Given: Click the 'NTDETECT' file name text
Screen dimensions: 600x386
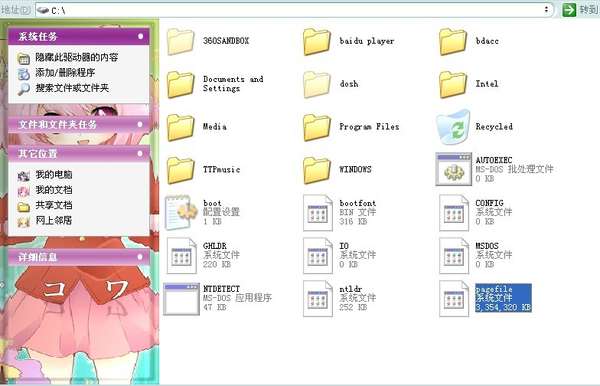Looking at the screenshot, I should [221, 289].
